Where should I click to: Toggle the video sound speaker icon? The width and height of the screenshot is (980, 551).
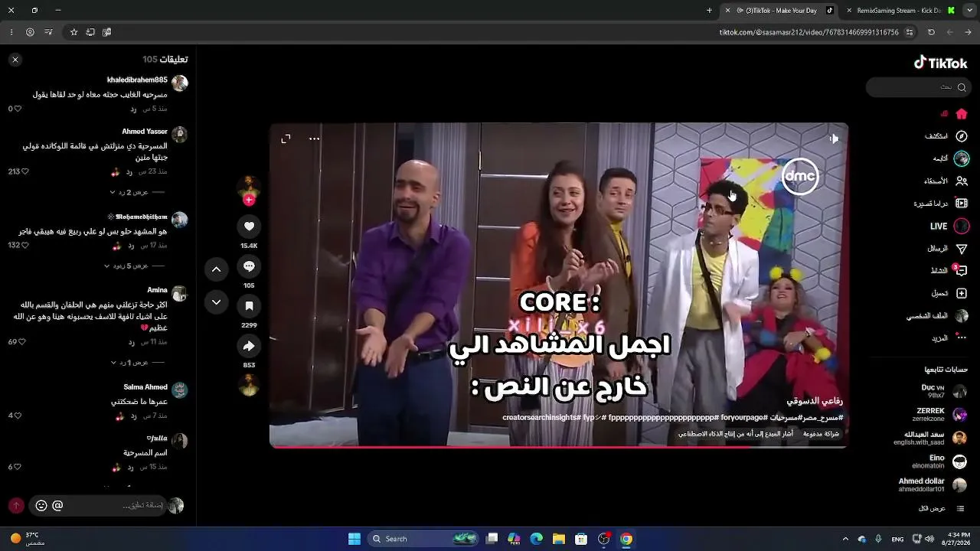tap(834, 139)
